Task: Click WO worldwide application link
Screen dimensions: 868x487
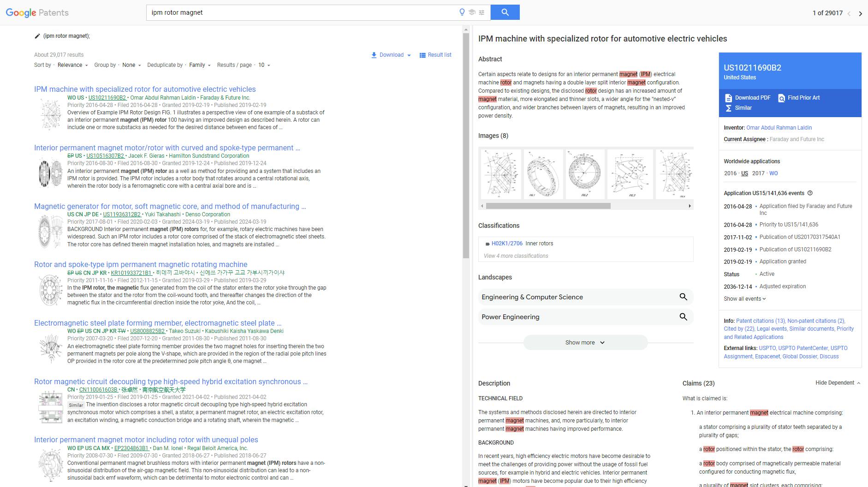Action: [x=773, y=173]
